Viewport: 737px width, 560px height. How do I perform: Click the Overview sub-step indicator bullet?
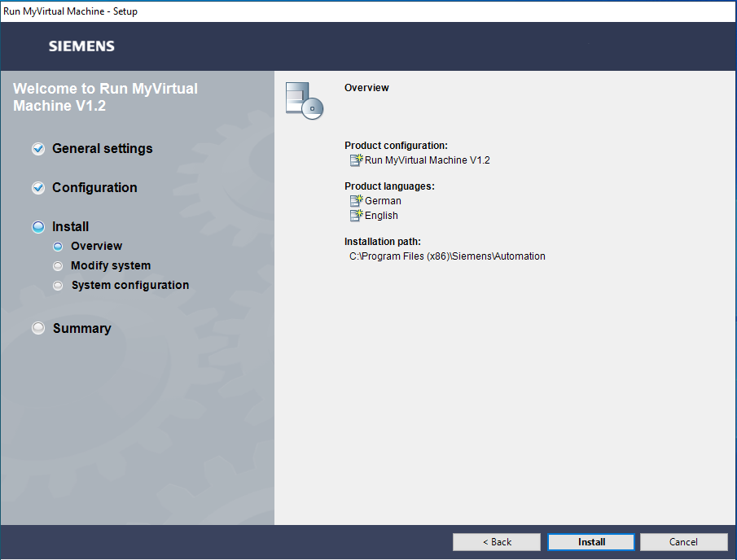click(58, 246)
